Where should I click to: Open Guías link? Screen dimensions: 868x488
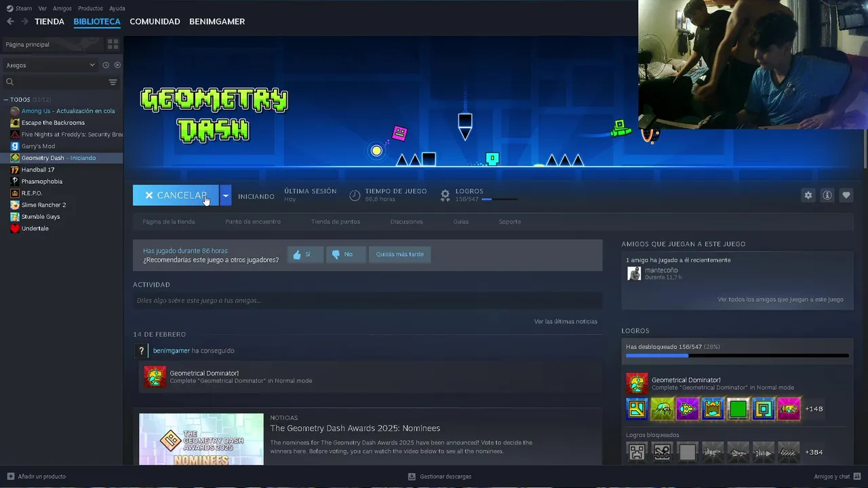coord(461,222)
